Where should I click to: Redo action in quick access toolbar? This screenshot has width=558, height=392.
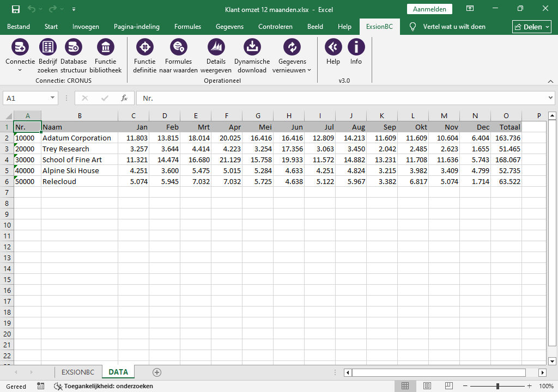click(x=53, y=9)
